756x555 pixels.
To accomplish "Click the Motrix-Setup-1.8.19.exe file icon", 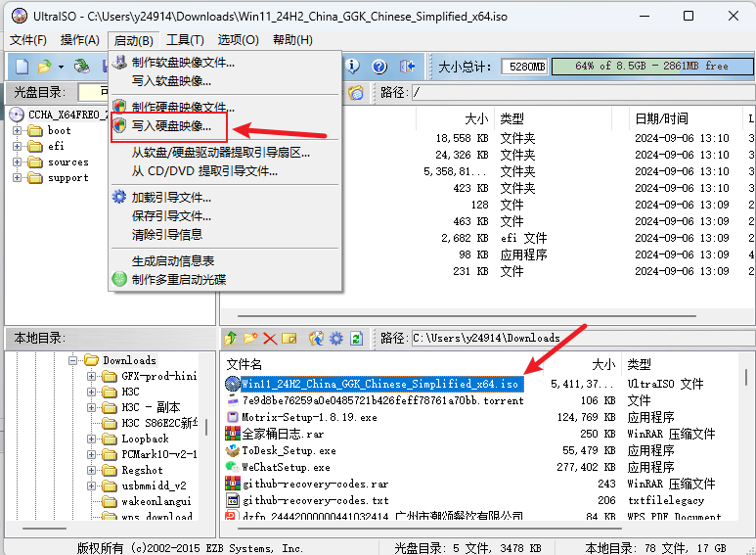I will 233,417.
